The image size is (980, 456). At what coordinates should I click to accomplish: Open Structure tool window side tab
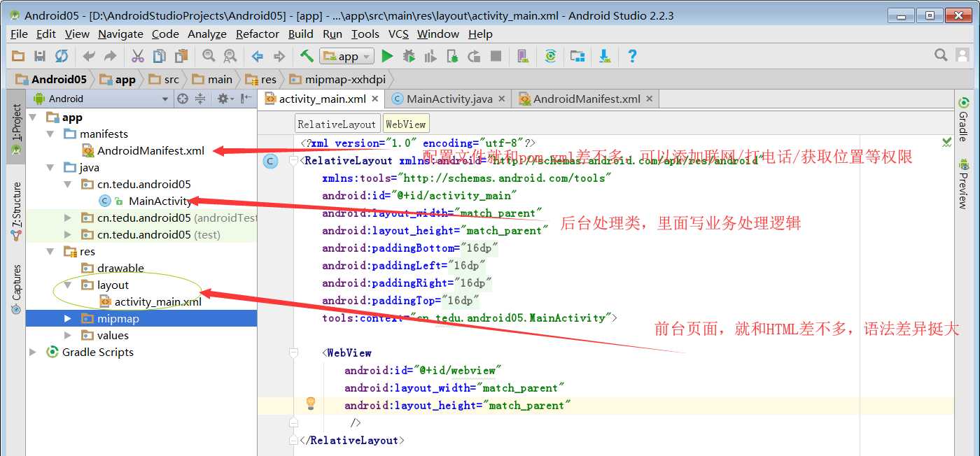[15, 211]
